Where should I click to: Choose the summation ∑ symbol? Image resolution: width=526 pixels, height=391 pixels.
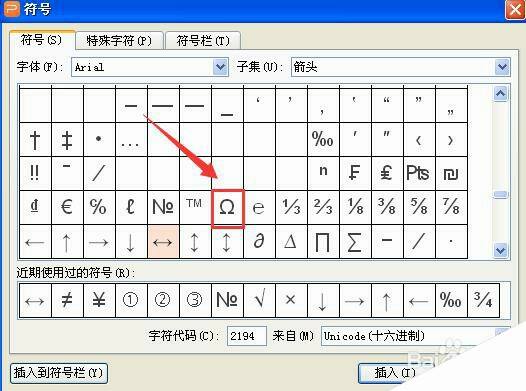[x=355, y=242]
